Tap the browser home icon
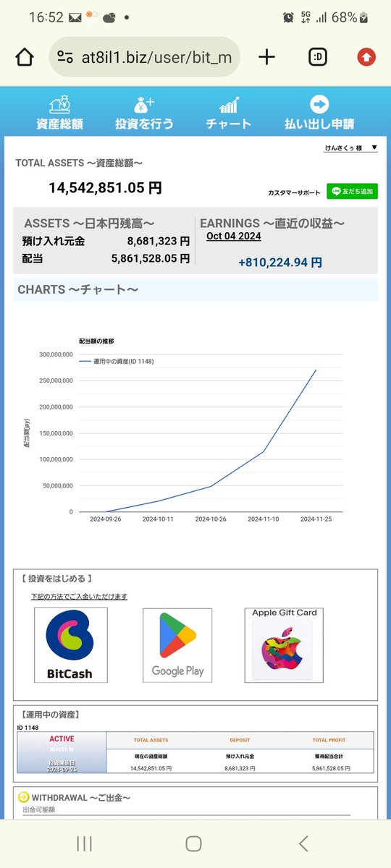This screenshot has height=868, width=391. 25,57
